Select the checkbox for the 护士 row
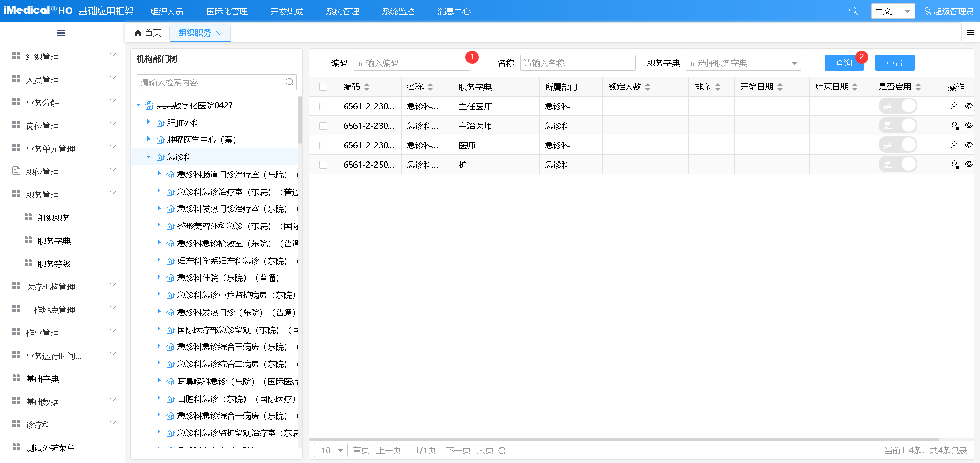Image resolution: width=980 pixels, height=463 pixels. pyautogui.click(x=323, y=165)
